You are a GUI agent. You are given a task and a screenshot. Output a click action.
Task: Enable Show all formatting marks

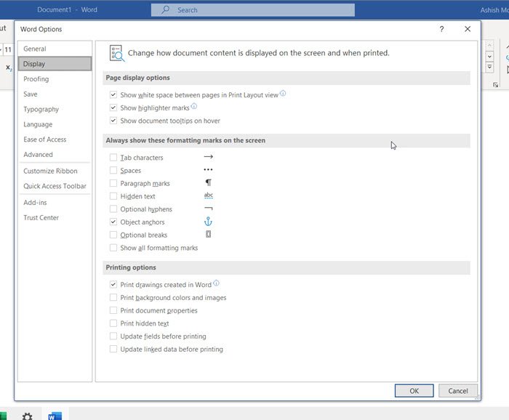(113, 249)
